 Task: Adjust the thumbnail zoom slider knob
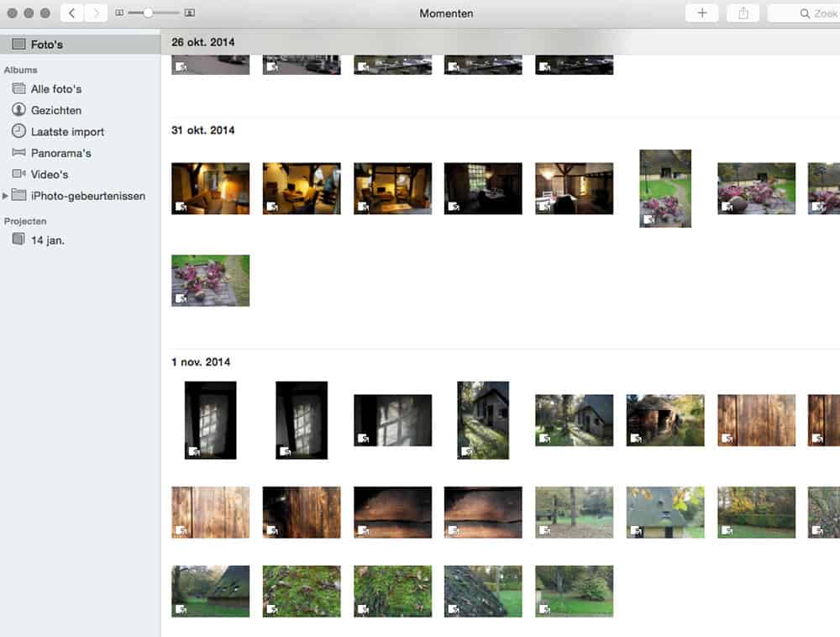coord(148,13)
